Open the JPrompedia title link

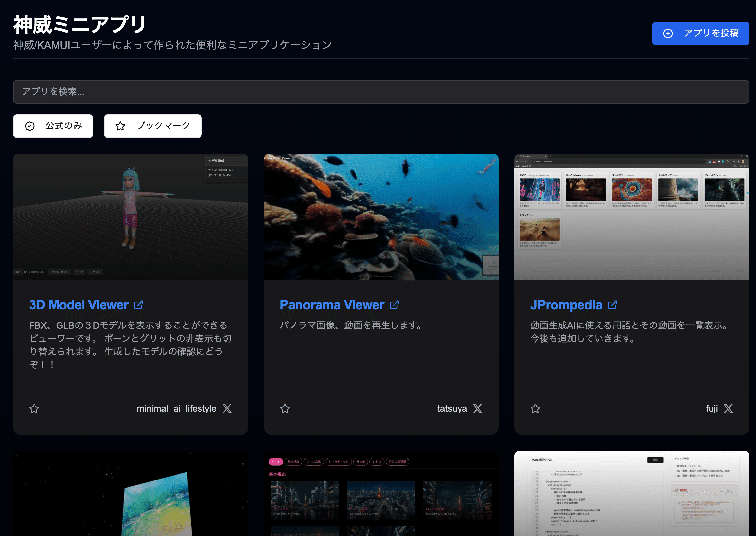click(x=566, y=305)
